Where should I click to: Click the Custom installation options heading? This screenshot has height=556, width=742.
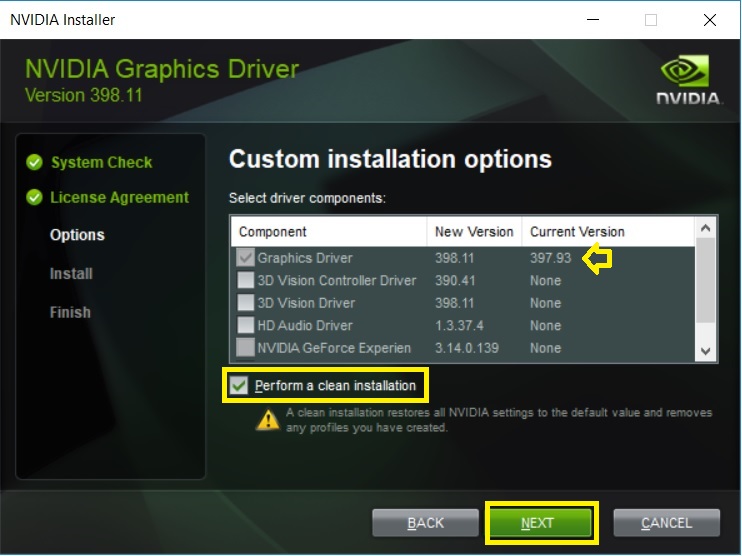click(390, 159)
